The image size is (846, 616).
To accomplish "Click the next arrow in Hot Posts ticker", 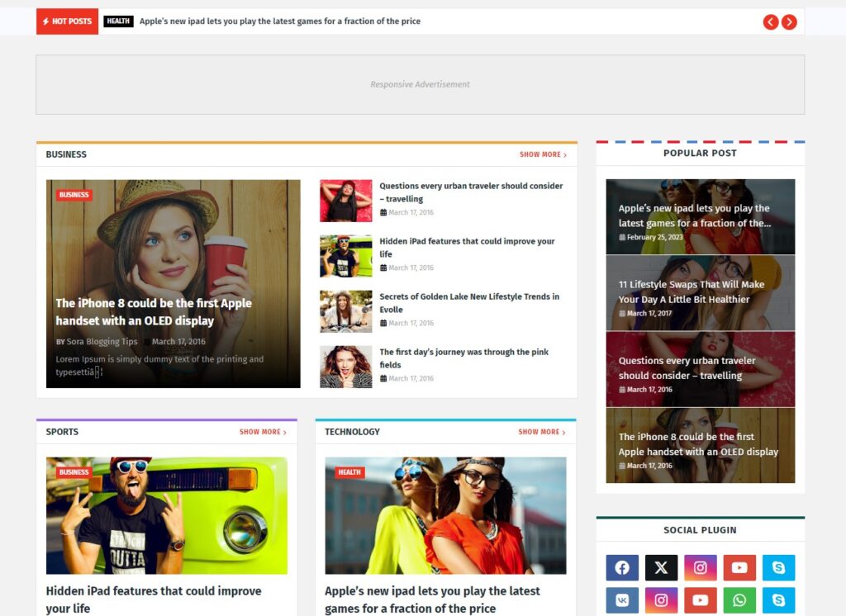I will click(x=789, y=22).
